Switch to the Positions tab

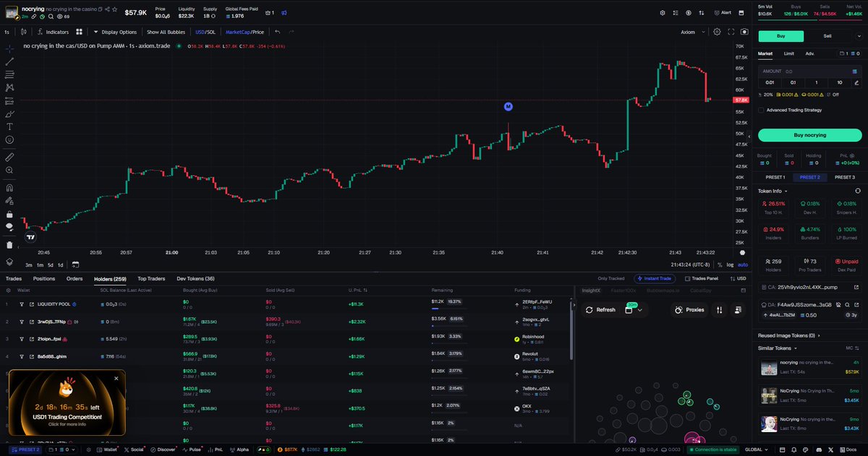point(44,278)
